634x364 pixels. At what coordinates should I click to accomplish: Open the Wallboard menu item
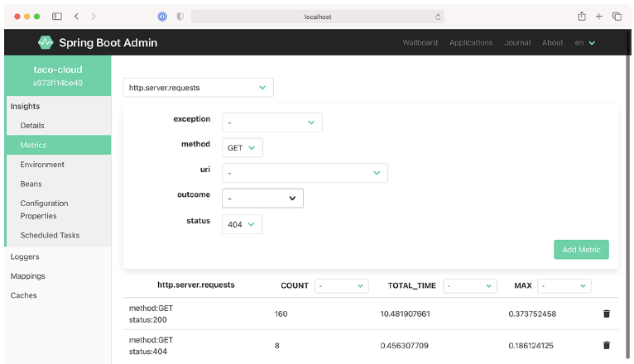[420, 43]
